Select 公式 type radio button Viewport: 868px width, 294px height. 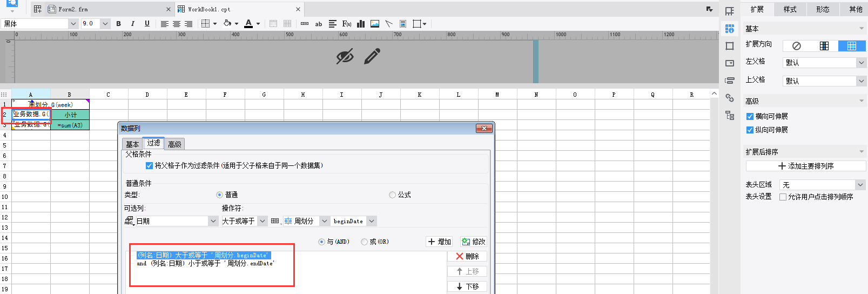[392, 195]
